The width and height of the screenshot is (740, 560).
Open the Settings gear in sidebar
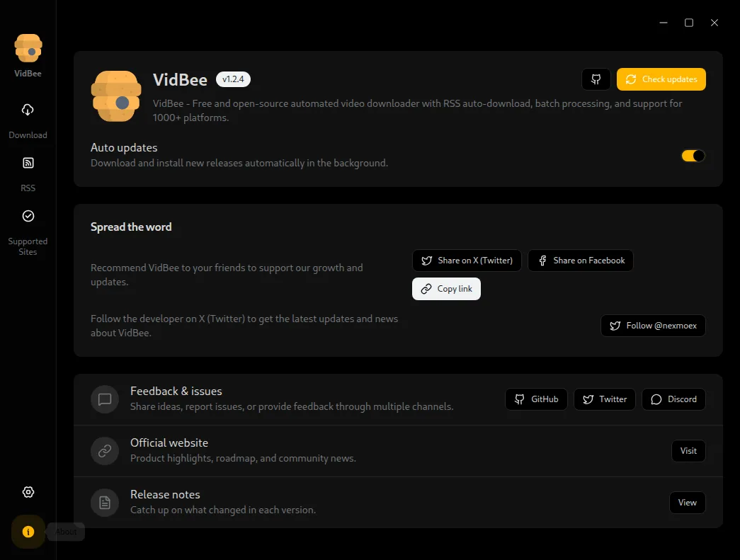pyautogui.click(x=28, y=492)
